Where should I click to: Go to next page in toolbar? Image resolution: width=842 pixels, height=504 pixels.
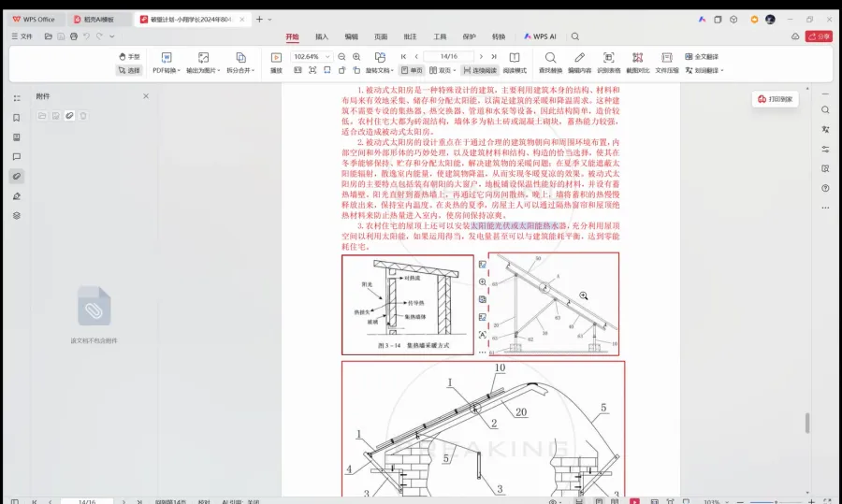tap(481, 56)
